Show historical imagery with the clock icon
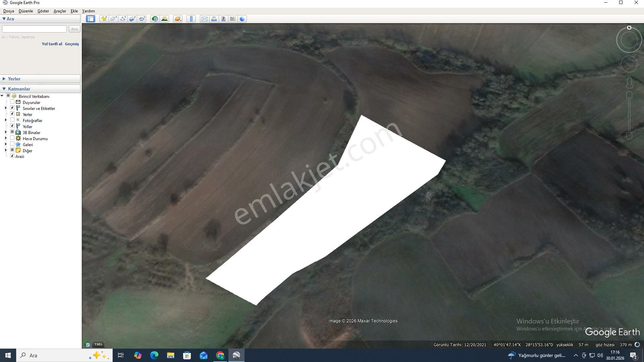The image size is (644, 362). pyautogui.click(x=155, y=19)
